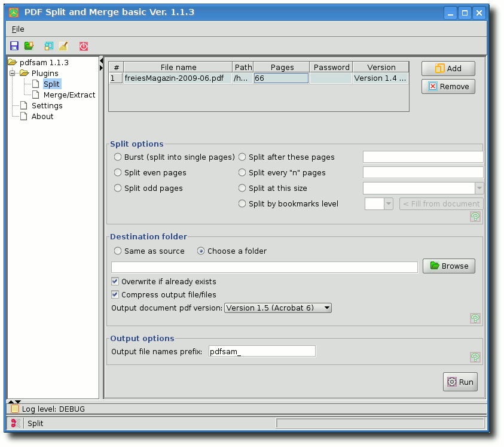Collapse left tree panel with the left arrow

pyautogui.click(x=101, y=60)
